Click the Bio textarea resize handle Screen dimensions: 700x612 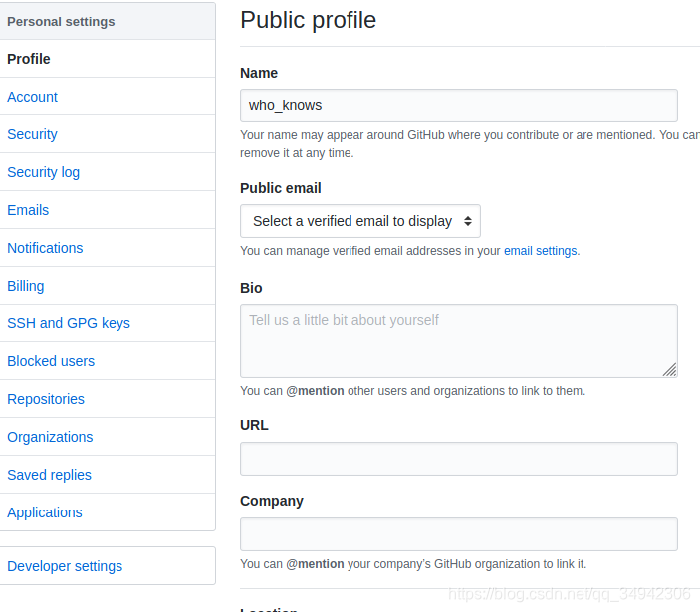pyautogui.click(x=670, y=370)
